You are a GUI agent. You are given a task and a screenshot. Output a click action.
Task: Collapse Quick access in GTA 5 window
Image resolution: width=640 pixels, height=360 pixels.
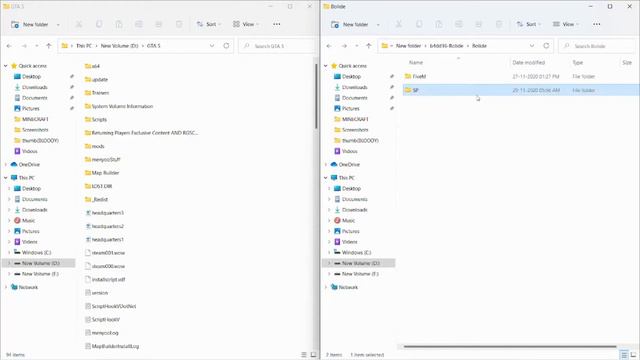[x=6, y=66]
